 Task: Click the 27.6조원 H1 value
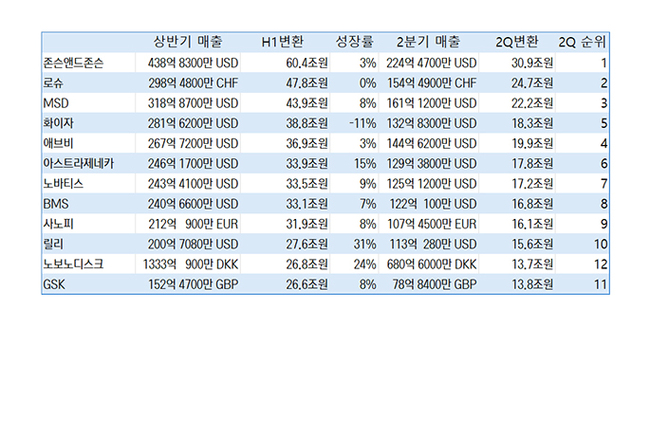pos(307,244)
